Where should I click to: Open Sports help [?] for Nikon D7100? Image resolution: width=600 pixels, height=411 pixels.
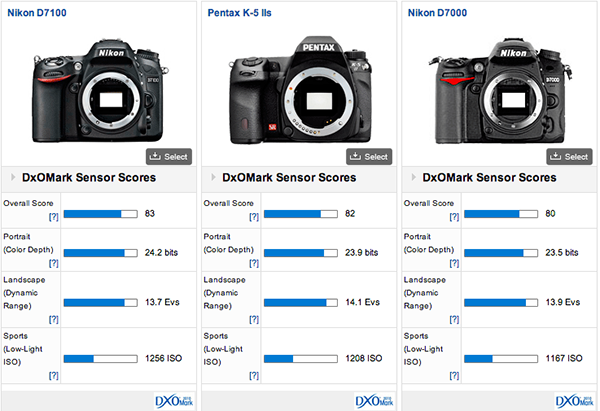pos(54,375)
